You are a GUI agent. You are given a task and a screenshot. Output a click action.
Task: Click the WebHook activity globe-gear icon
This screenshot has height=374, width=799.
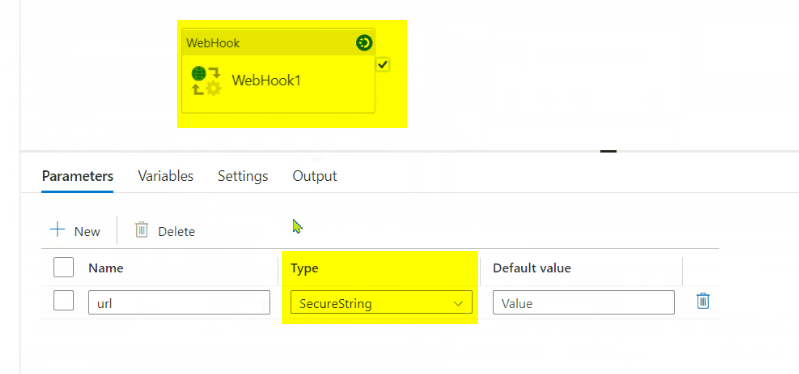[206, 81]
